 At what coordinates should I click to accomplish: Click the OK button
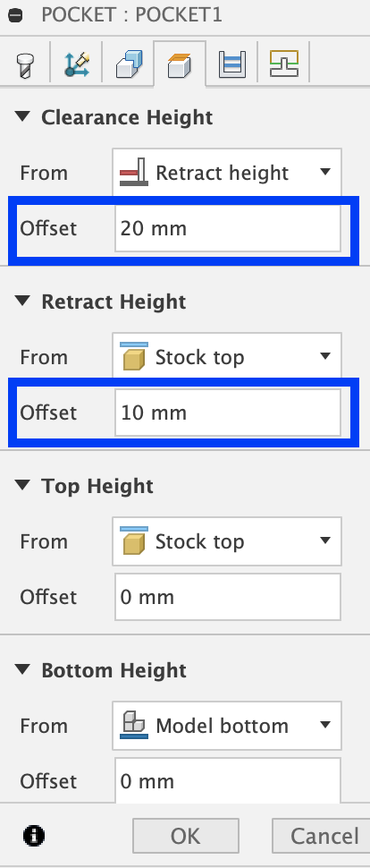point(186,836)
